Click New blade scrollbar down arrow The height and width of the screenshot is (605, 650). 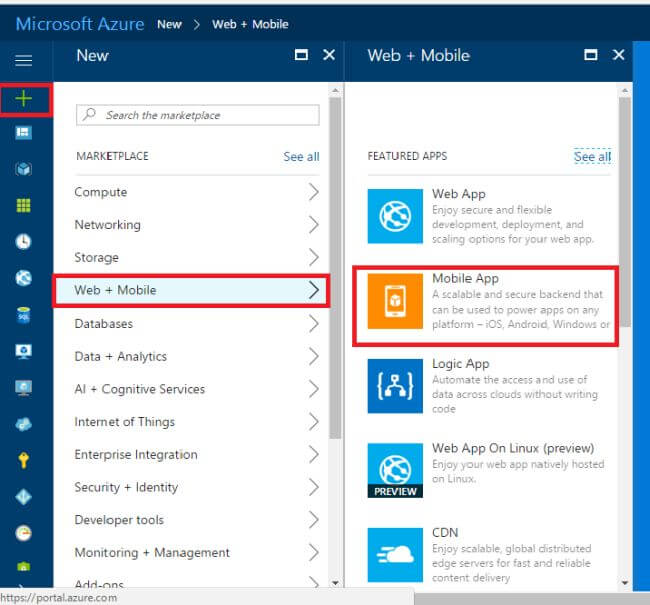[335, 583]
